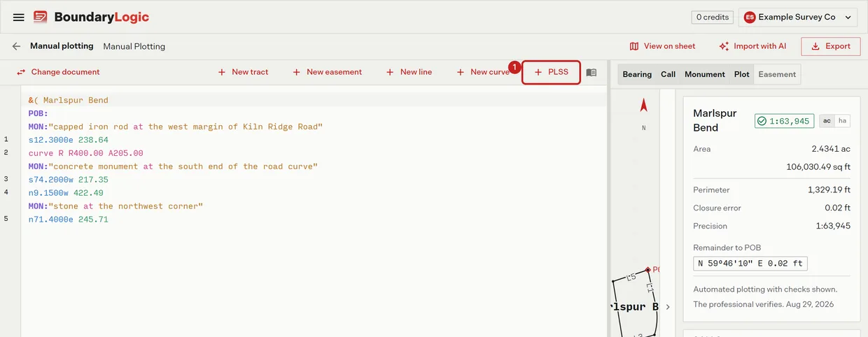Click line 'curve R R400.00 A205.00'
This screenshot has width=868, height=337.
(x=86, y=153)
